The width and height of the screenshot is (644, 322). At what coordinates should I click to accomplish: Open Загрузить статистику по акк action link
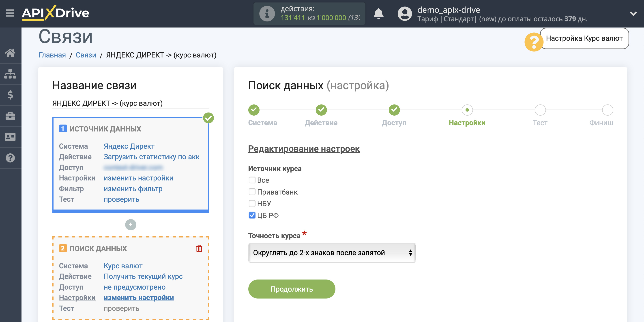152,157
